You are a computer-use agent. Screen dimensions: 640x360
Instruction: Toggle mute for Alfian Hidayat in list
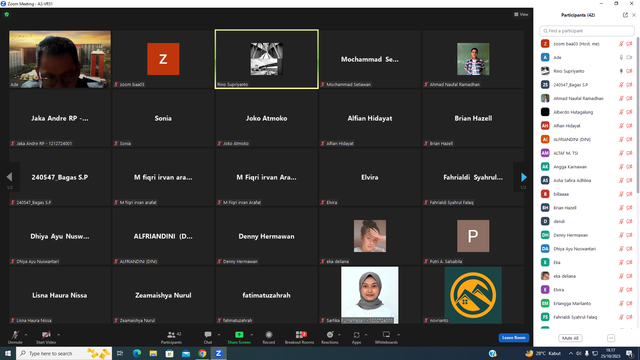(x=621, y=126)
